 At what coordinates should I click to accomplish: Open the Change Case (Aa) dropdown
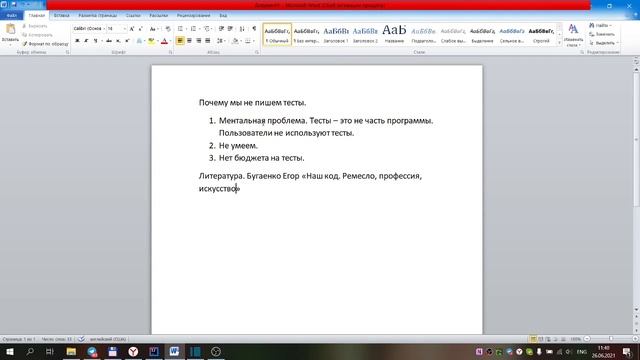click(x=153, y=29)
